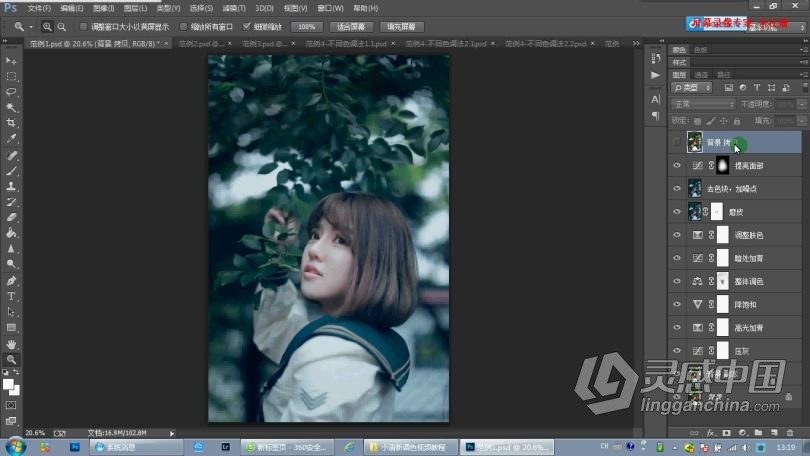Click the link layers icon

[694, 433]
